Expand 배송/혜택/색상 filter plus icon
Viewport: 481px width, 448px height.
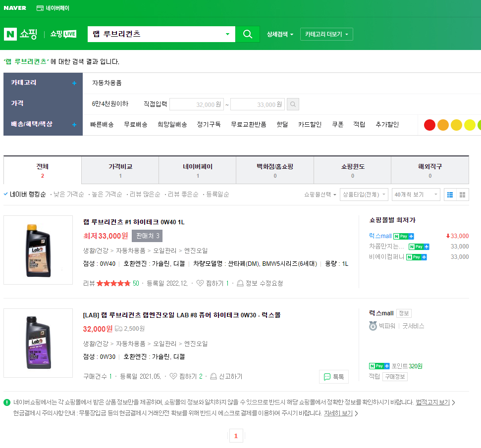coord(74,125)
